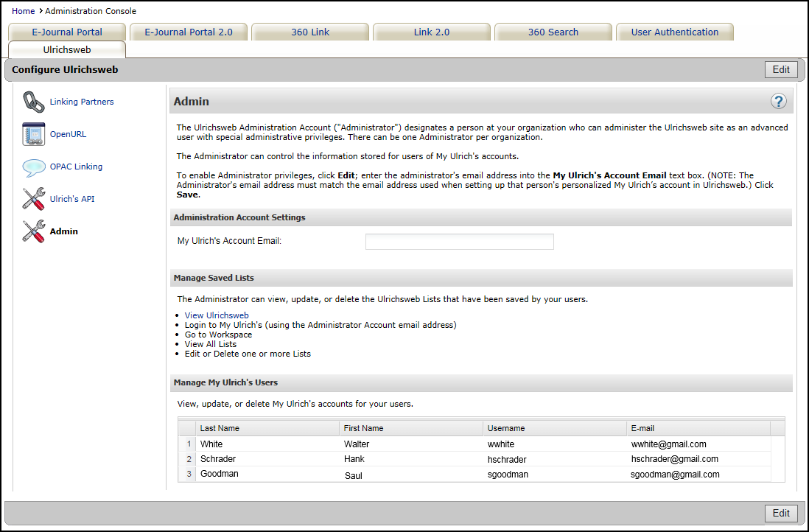Switch to the E-Journal Portal tab
This screenshot has width=809, height=532.
[x=67, y=32]
